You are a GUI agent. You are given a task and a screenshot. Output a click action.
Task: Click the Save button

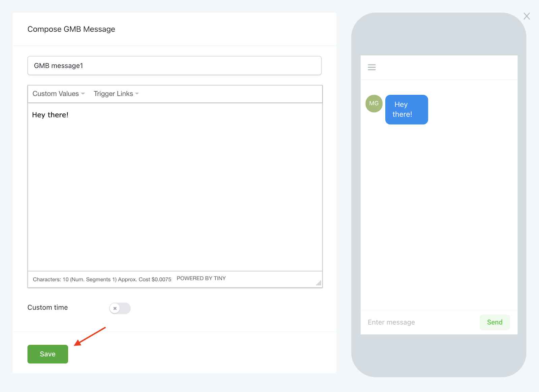48,354
